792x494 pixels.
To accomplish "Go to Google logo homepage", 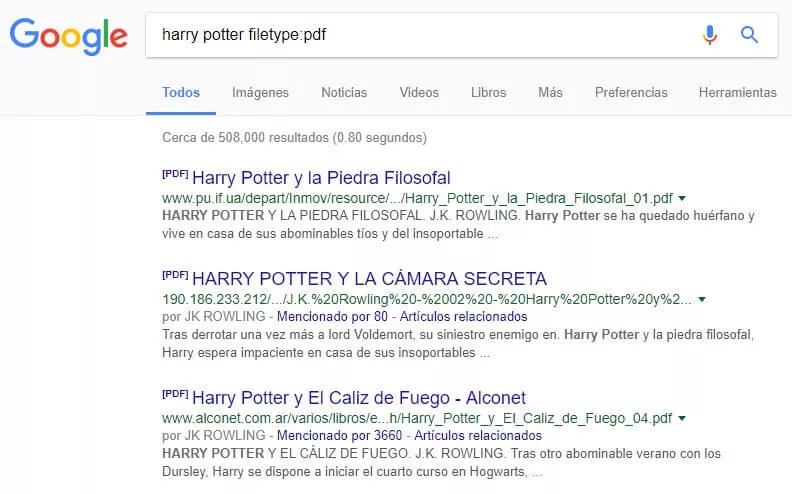I will 69,36.
